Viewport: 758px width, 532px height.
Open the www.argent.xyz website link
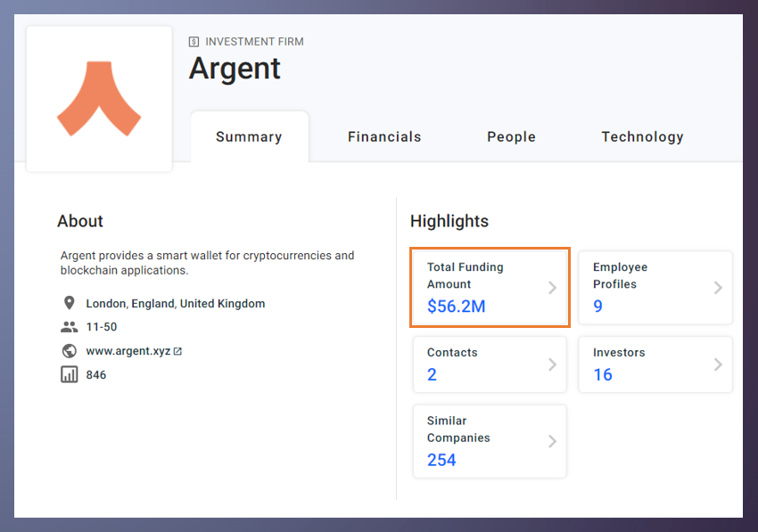coord(128,351)
